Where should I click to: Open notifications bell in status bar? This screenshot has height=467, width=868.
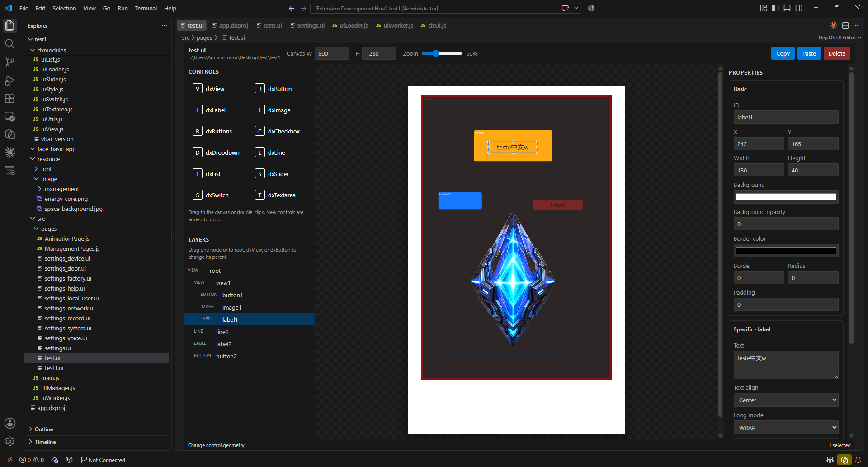click(x=858, y=460)
